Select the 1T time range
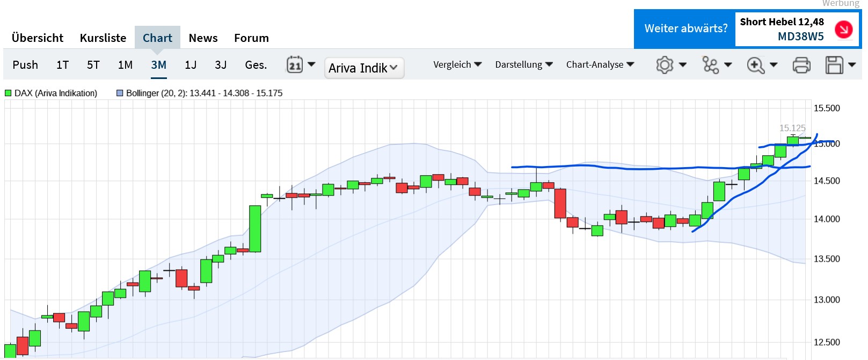The height and width of the screenshot is (360, 868). (x=62, y=65)
